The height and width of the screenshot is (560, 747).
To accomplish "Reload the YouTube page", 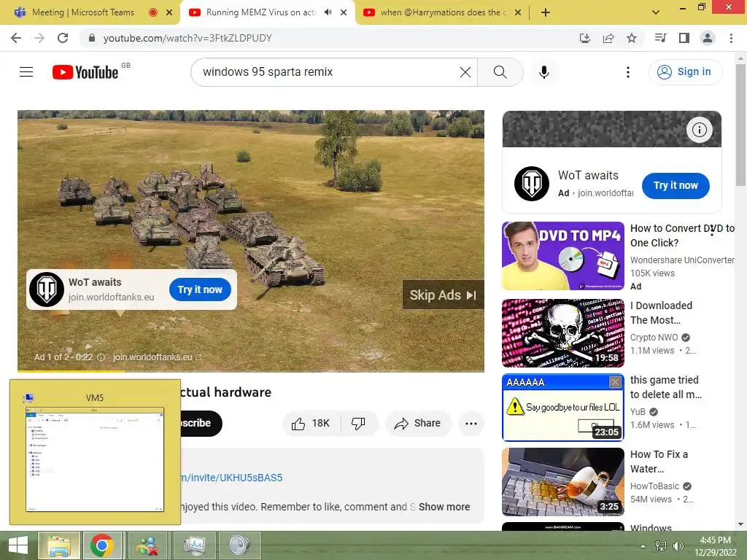I will [x=63, y=38].
